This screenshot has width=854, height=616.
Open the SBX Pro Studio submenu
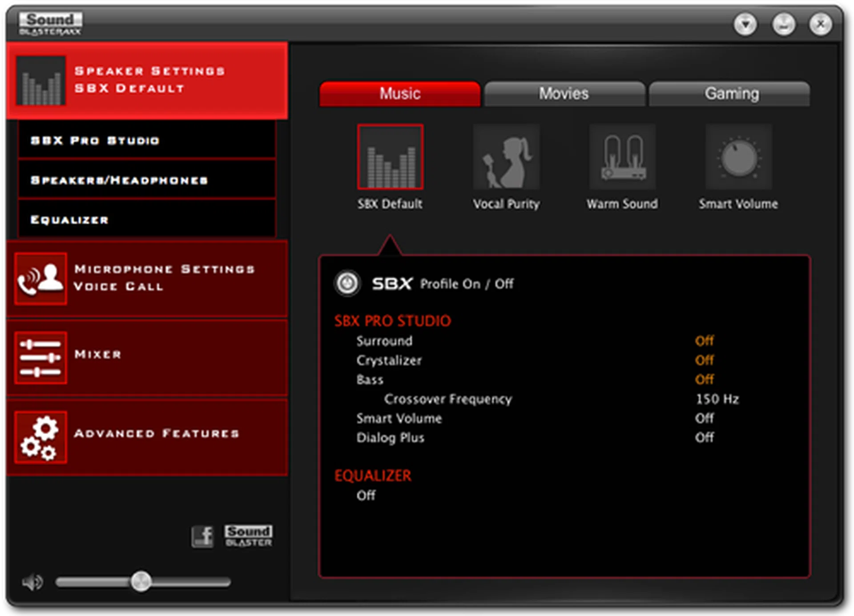pyautogui.click(x=147, y=140)
